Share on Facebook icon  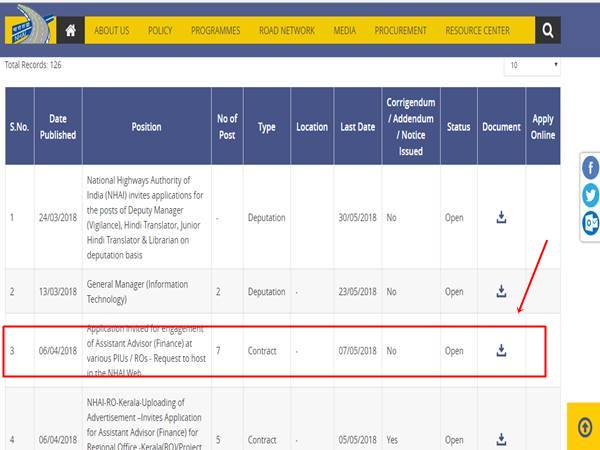pos(591,168)
